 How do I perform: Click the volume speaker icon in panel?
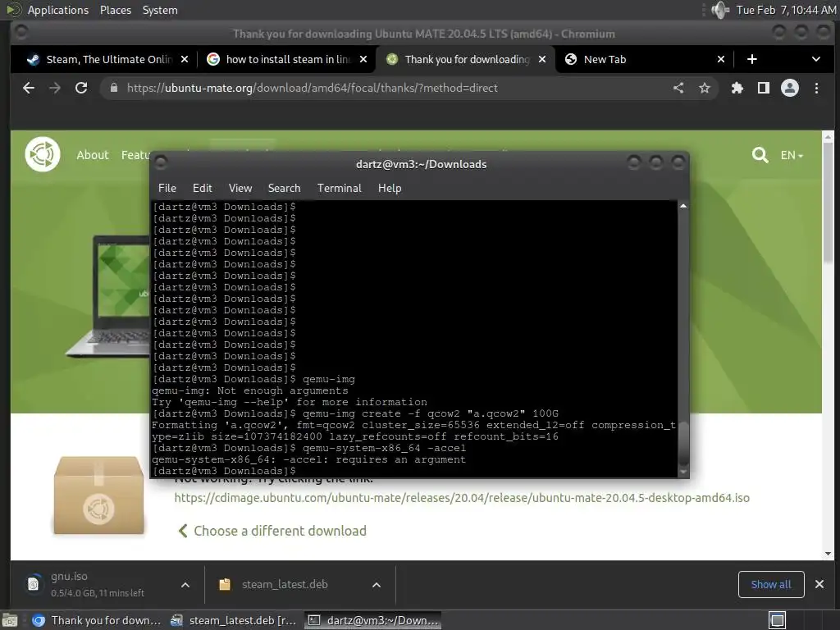[720, 10]
